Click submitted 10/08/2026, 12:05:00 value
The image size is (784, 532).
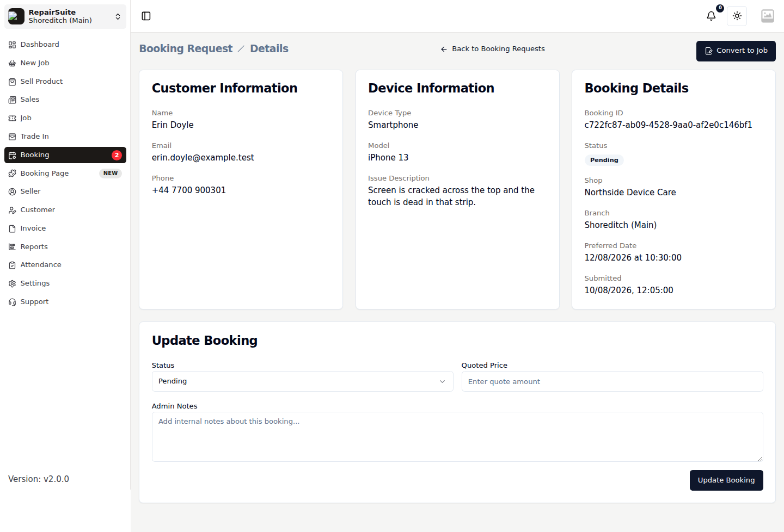click(x=629, y=290)
